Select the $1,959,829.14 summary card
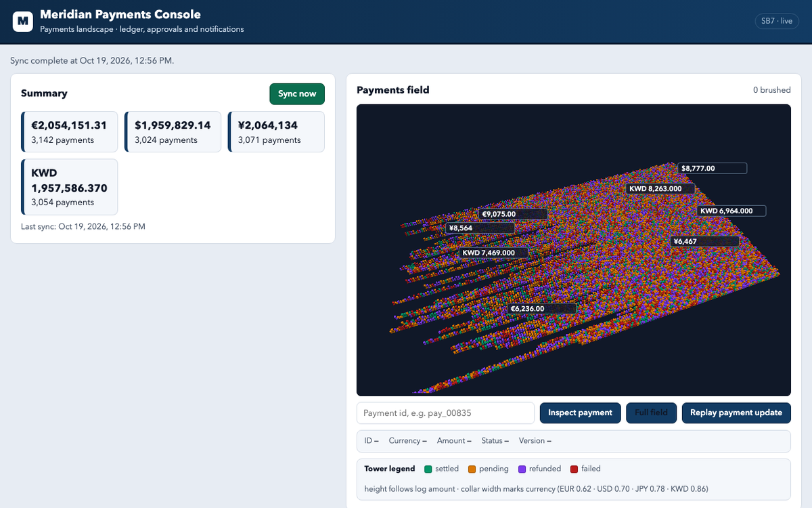Screen dimensions: 812x508 (x=173, y=131)
